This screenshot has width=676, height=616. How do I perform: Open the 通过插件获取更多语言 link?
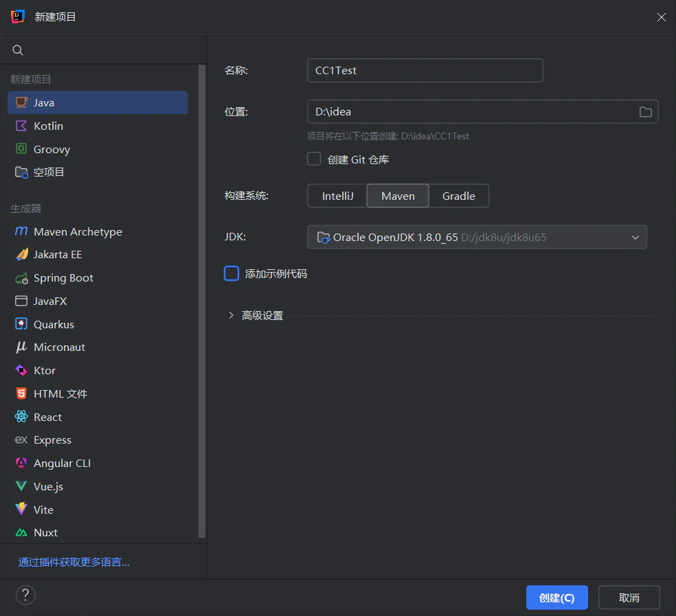tap(74, 562)
